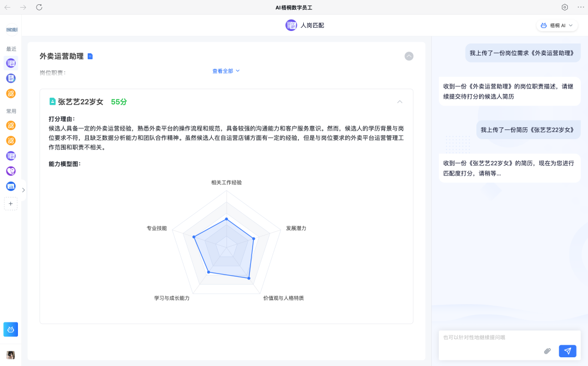Click the 张艺艺22岁女 candidate name link
Image resolution: width=588 pixels, height=366 pixels.
(x=80, y=102)
